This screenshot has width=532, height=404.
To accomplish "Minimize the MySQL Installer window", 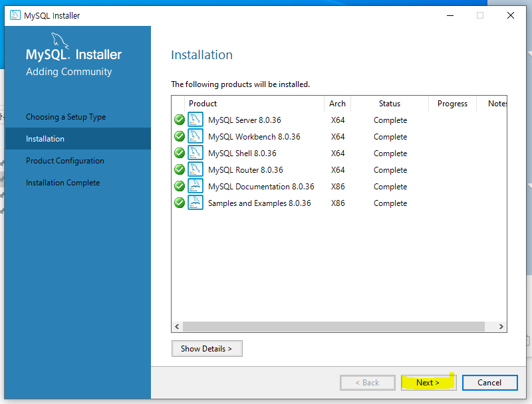I will coord(450,15).
